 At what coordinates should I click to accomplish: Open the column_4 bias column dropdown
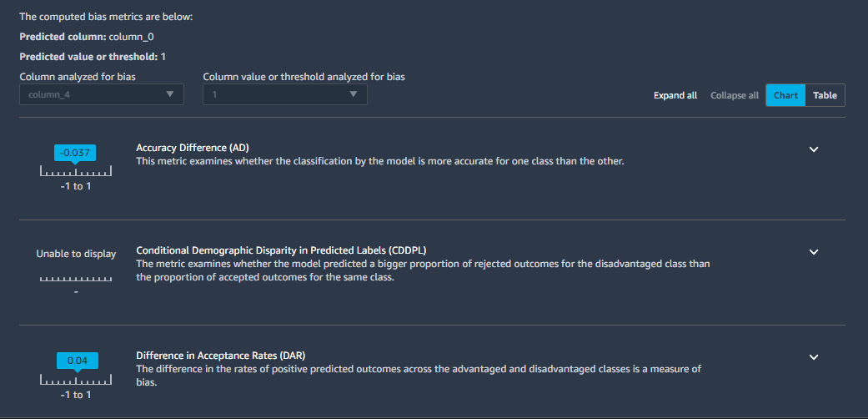point(102,95)
